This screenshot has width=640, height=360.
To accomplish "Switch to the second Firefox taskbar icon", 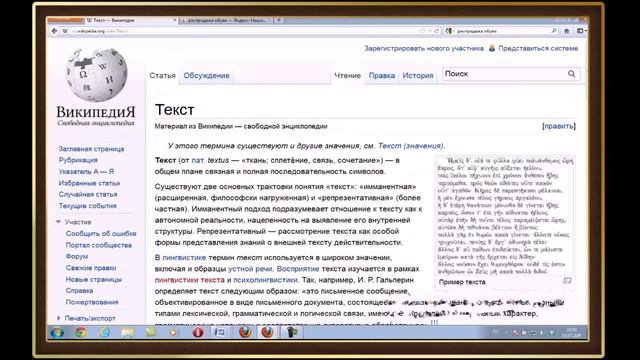I will click(x=268, y=332).
